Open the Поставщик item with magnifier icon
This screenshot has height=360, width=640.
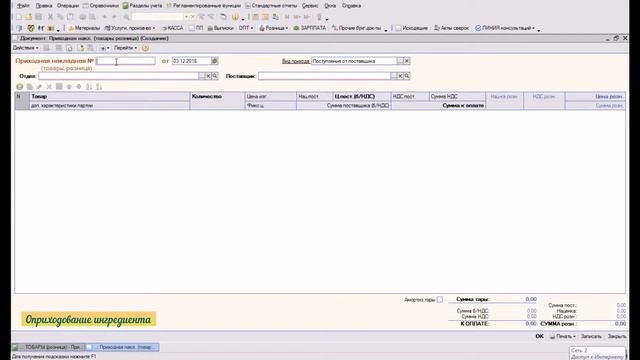407,76
